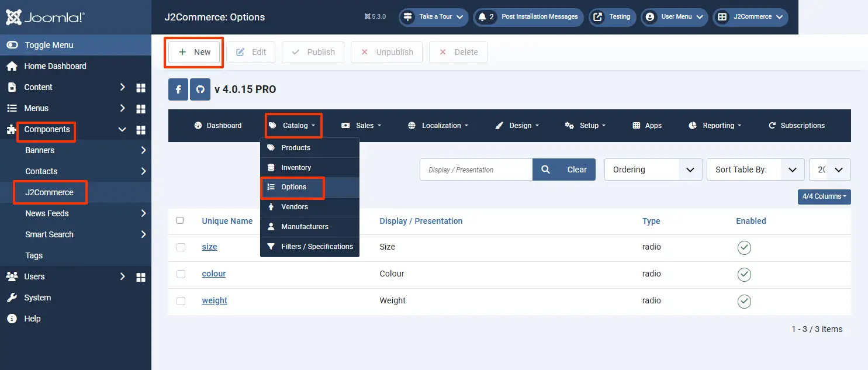Check the checkbox for colour row
Viewport: 868px width, 370px height.
pos(181,274)
